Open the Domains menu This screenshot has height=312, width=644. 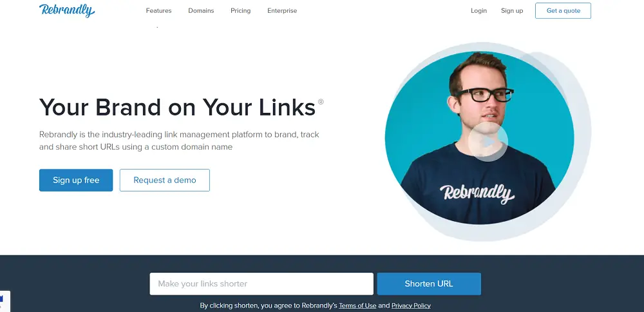[201, 11]
